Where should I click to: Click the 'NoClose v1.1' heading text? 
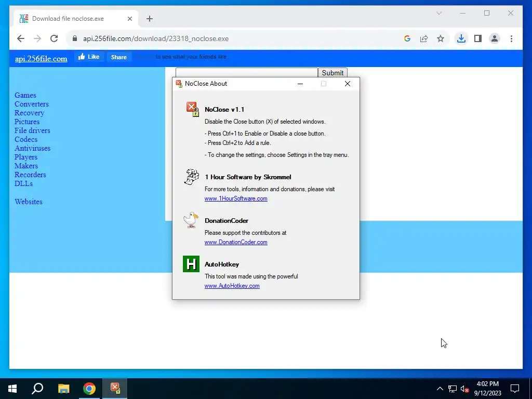pyautogui.click(x=224, y=110)
